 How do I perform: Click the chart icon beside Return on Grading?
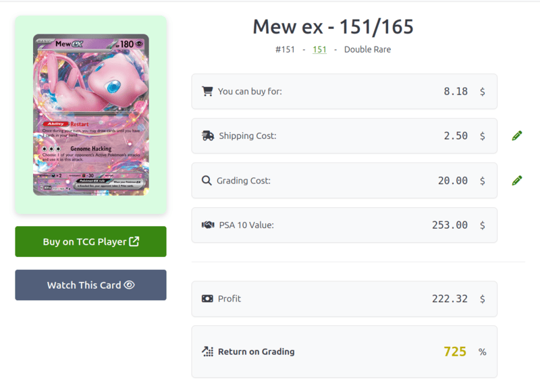click(207, 352)
